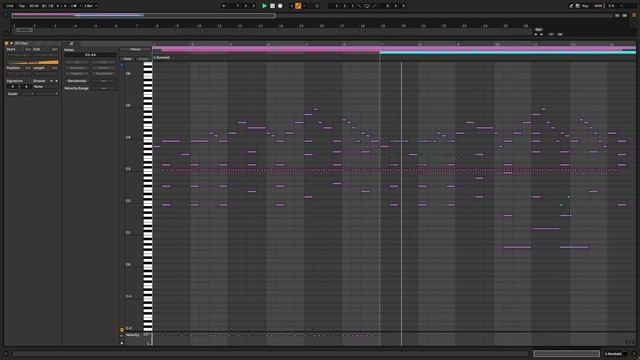Viewport: 640px width, 360px height.
Task: Toggle the MIDI Arrangement Overdub icon
Action: 291,6
